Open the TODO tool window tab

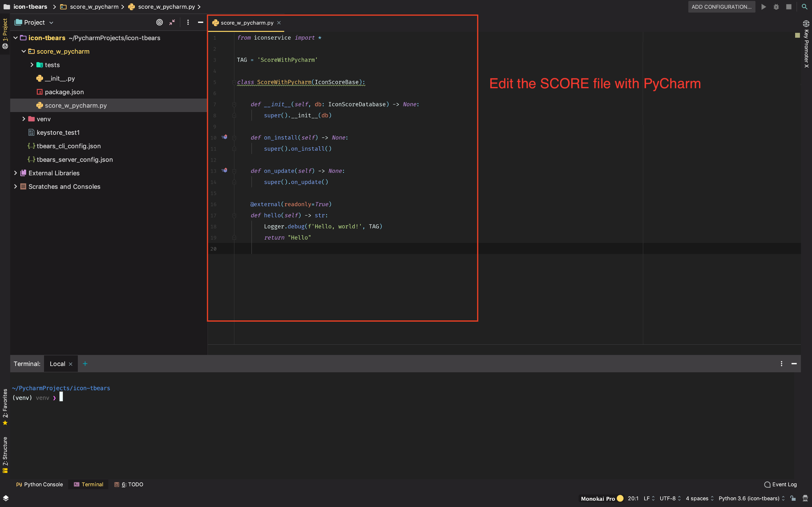(129, 484)
